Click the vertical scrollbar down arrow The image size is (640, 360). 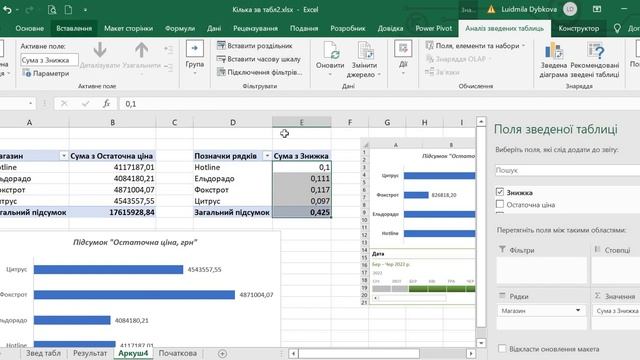[481, 342]
